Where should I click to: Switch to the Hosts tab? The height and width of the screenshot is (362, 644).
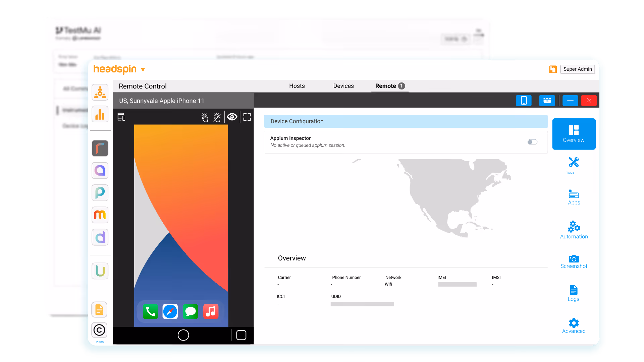coord(297,86)
